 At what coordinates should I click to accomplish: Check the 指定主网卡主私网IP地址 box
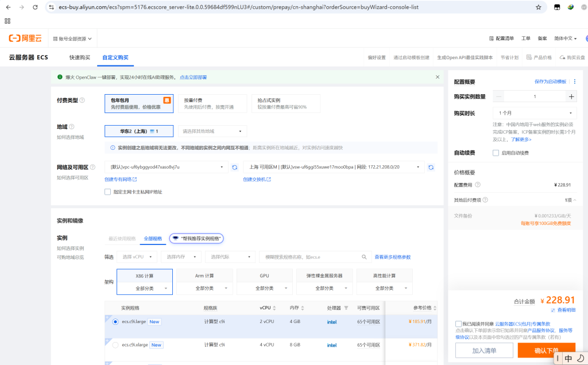point(107,192)
